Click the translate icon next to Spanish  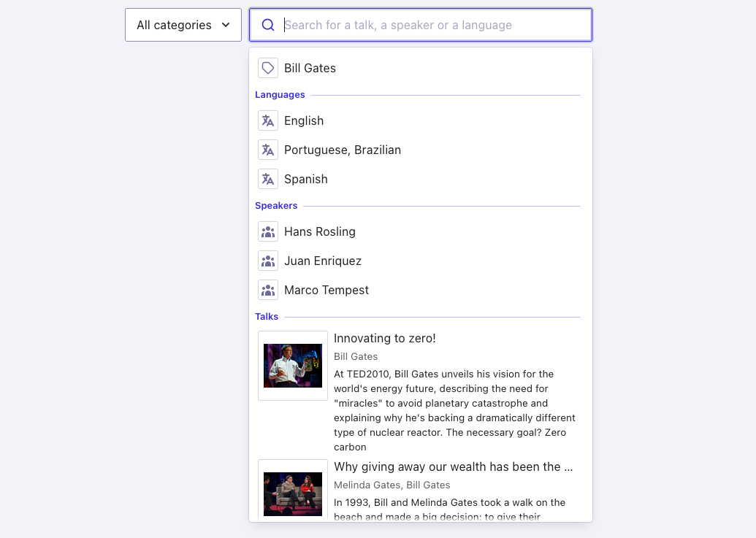click(x=268, y=179)
